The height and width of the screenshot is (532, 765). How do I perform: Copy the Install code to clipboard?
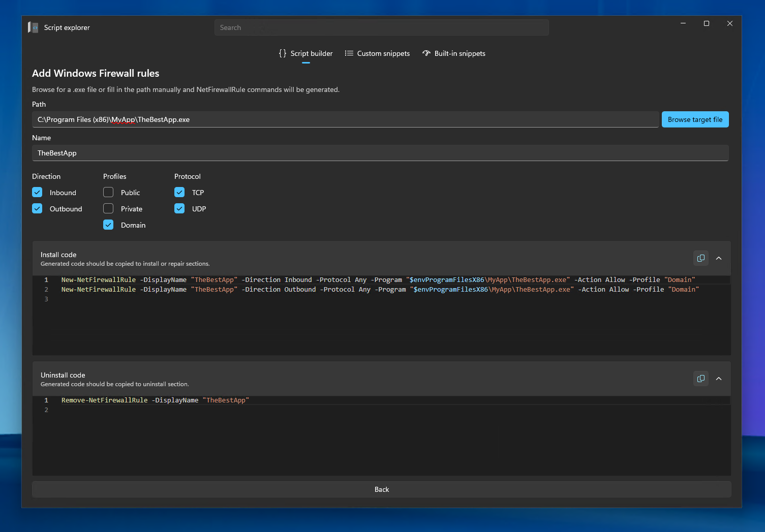[701, 258]
